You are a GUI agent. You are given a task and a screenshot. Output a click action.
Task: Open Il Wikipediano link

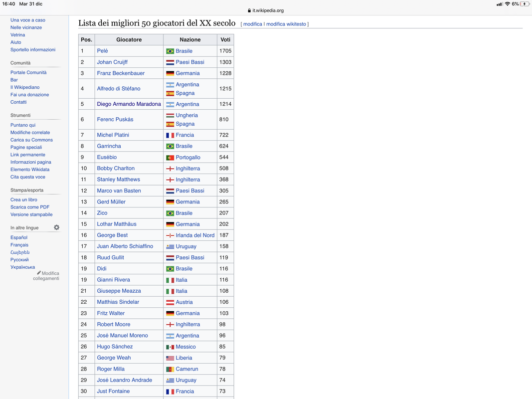[x=25, y=88]
